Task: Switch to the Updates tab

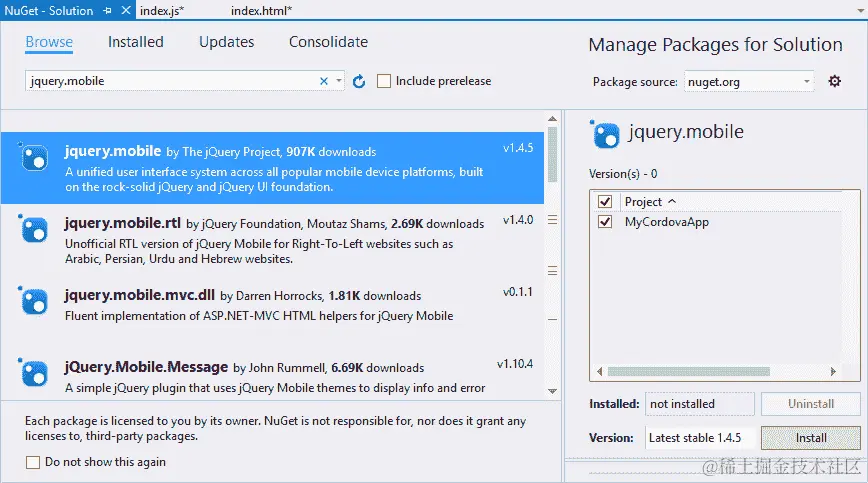Action: 226,42
